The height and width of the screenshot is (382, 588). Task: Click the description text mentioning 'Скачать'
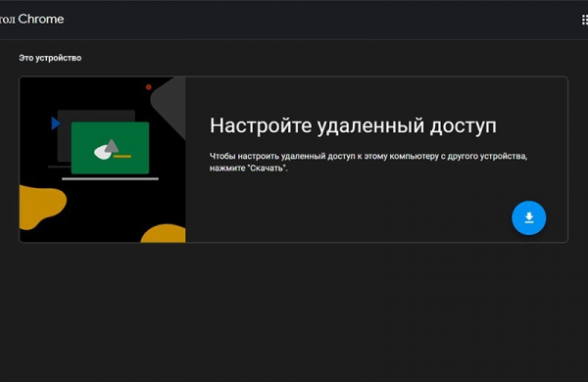[368, 162]
